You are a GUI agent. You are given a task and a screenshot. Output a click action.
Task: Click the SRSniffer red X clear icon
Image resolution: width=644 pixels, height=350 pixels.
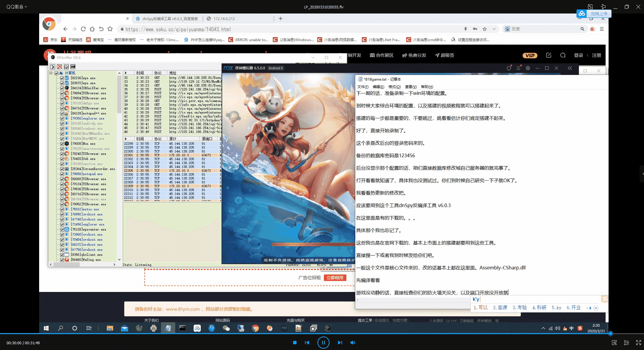pos(59,67)
